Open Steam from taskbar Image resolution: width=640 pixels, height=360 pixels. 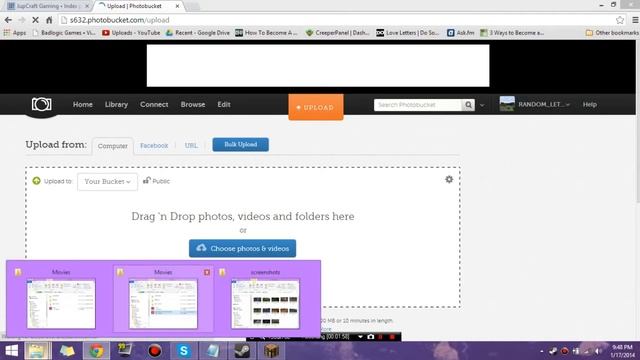pos(242,351)
